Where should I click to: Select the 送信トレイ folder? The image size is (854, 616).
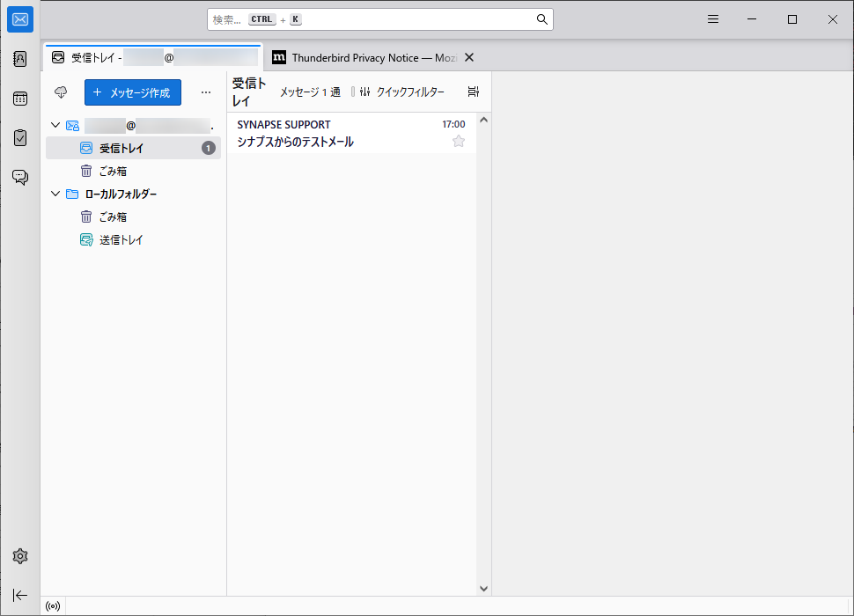tap(121, 240)
